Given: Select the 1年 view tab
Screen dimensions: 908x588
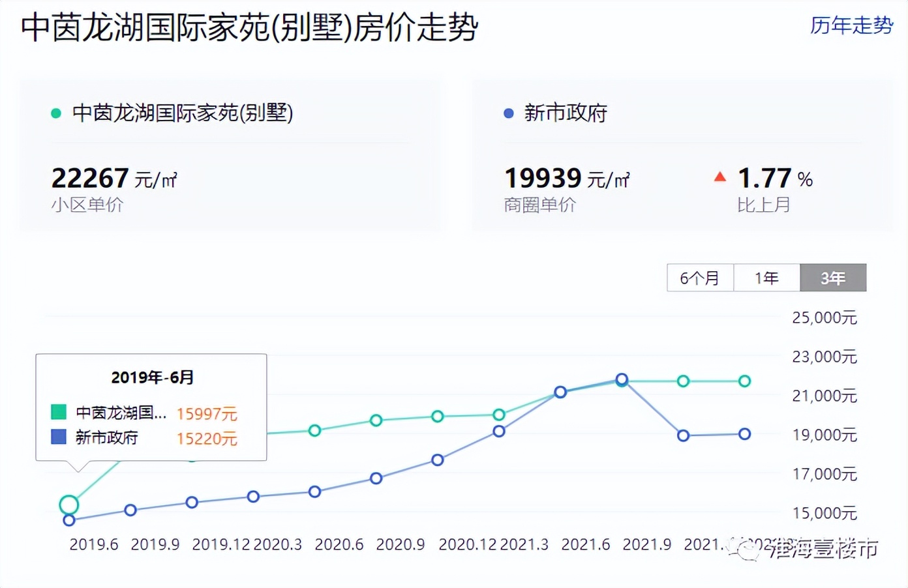Looking at the screenshot, I should pyautogui.click(x=767, y=278).
